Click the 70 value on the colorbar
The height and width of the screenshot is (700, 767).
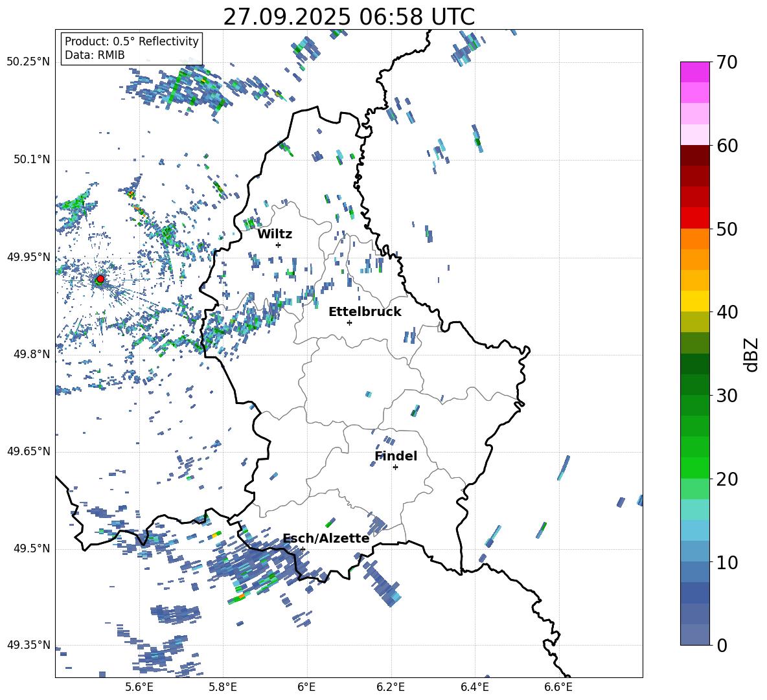pos(727,63)
